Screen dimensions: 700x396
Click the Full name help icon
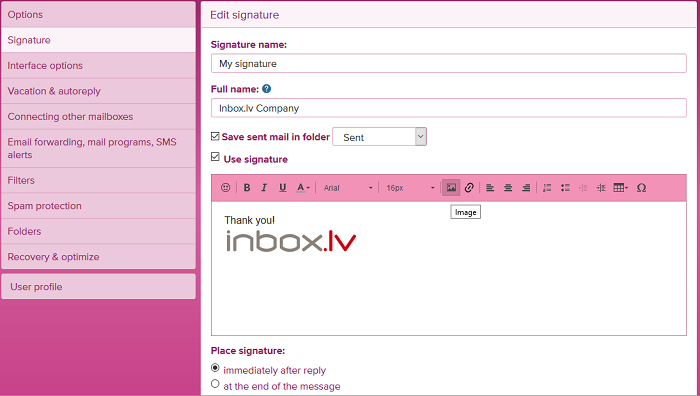[267, 89]
